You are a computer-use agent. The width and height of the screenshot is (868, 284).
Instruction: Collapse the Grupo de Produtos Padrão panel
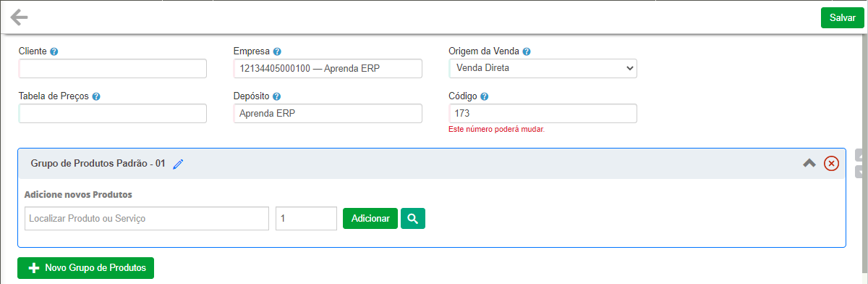[x=809, y=164]
